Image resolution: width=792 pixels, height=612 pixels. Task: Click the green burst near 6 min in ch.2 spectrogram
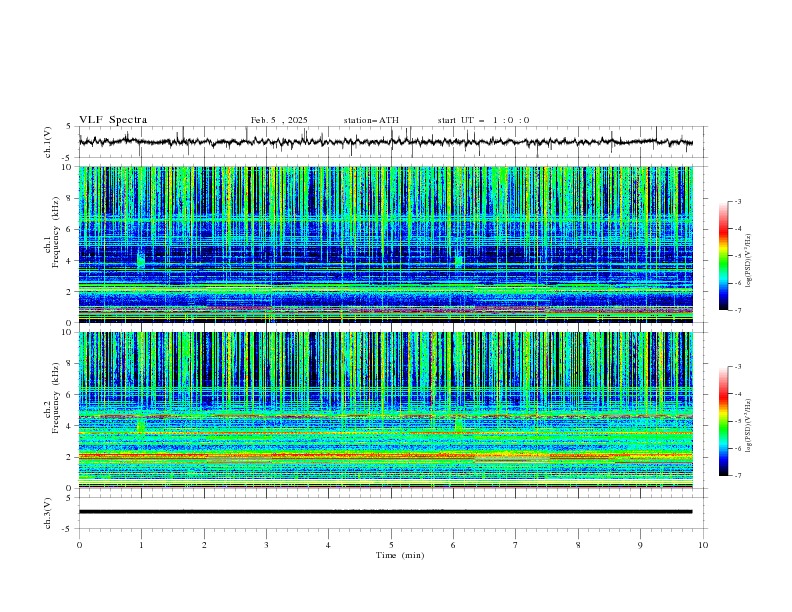pos(459,424)
